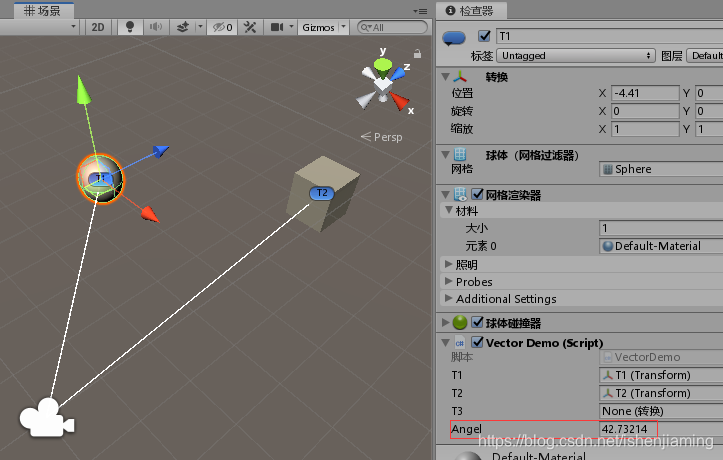Collapse the 材料 Materials section
Screen dimensions: 723x460
pos(448,210)
